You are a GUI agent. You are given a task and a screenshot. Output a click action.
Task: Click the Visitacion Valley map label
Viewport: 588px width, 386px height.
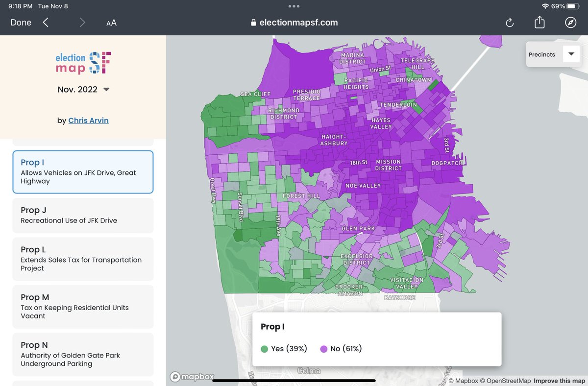(x=407, y=283)
